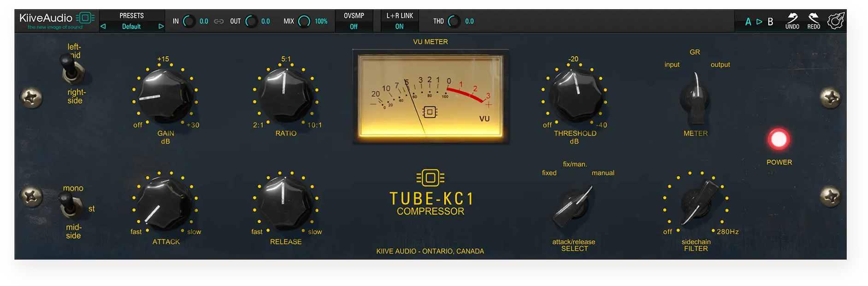Switch the GR METER selector knob
868x286 pixels.
coord(695,98)
